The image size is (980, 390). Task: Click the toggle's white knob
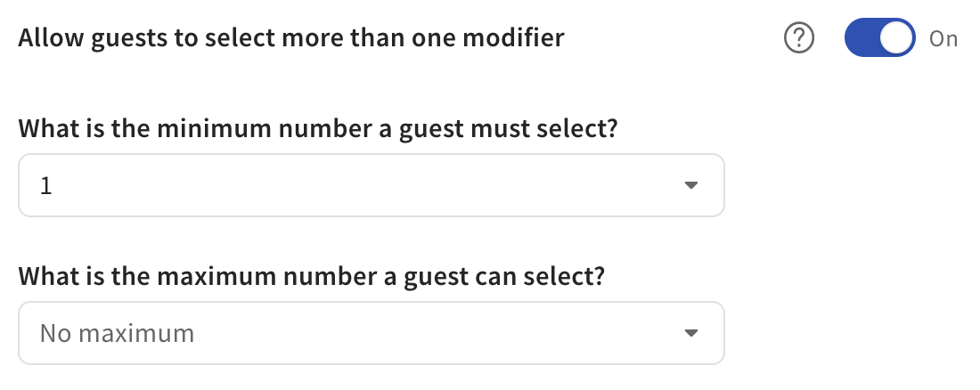[896, 39]
